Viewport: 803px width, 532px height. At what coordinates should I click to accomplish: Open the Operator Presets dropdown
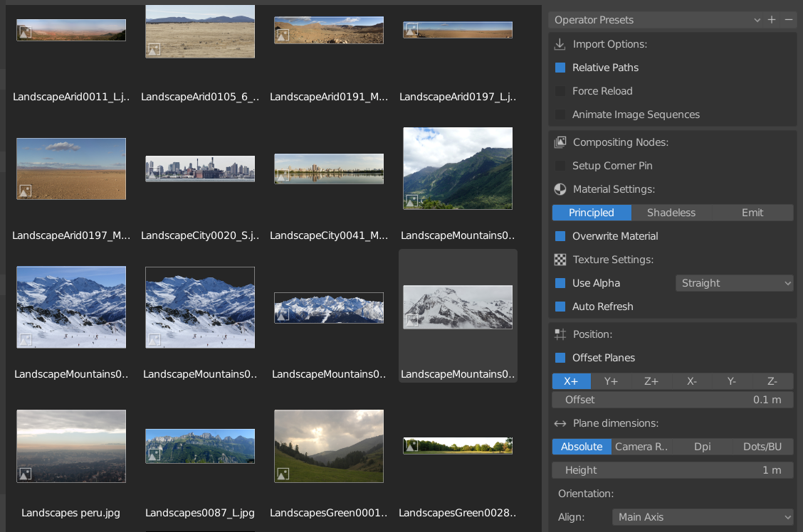(757, 20)
